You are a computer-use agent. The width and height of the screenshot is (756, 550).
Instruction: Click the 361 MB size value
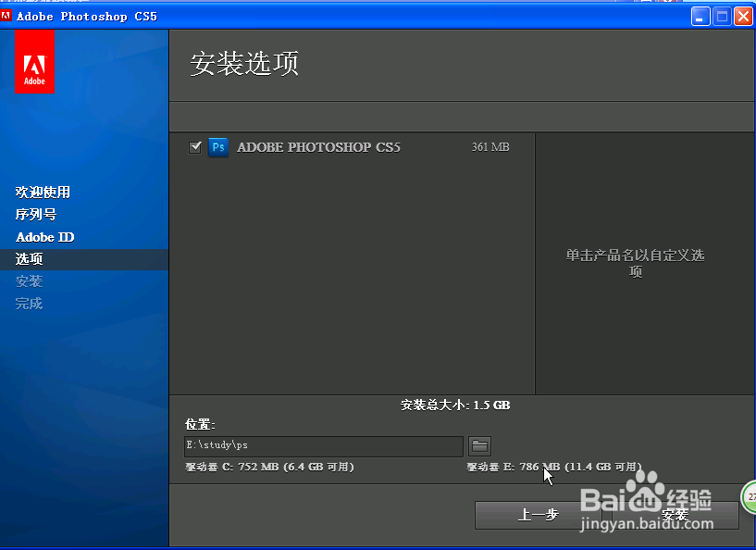click(490, 147)
